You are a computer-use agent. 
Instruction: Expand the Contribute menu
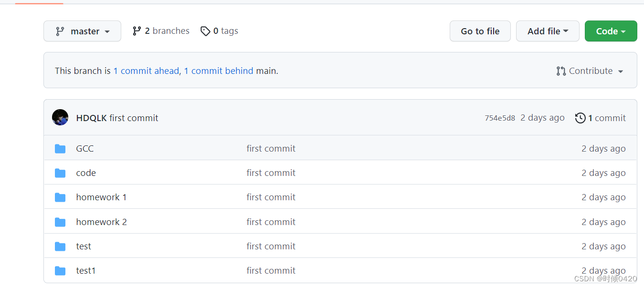(x=591, y=71)
